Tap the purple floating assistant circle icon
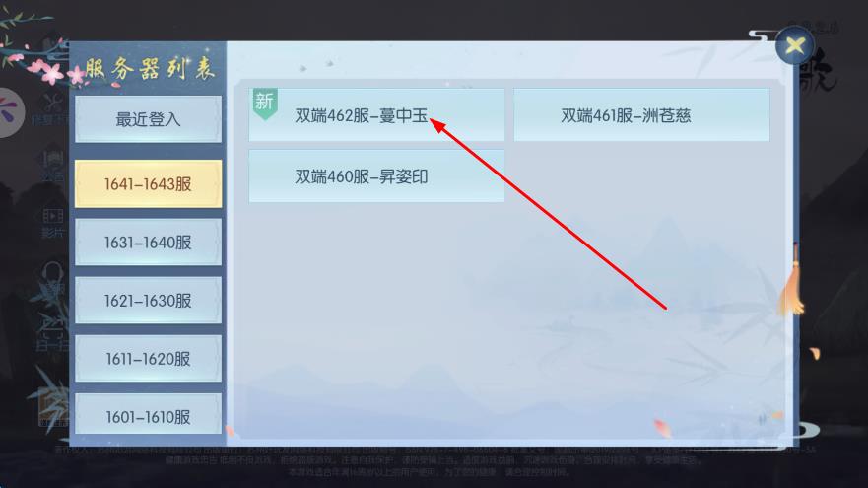Image resolution: width=868 pixels, height=488 pixels. pyautogui.click(x=10, y=112)
